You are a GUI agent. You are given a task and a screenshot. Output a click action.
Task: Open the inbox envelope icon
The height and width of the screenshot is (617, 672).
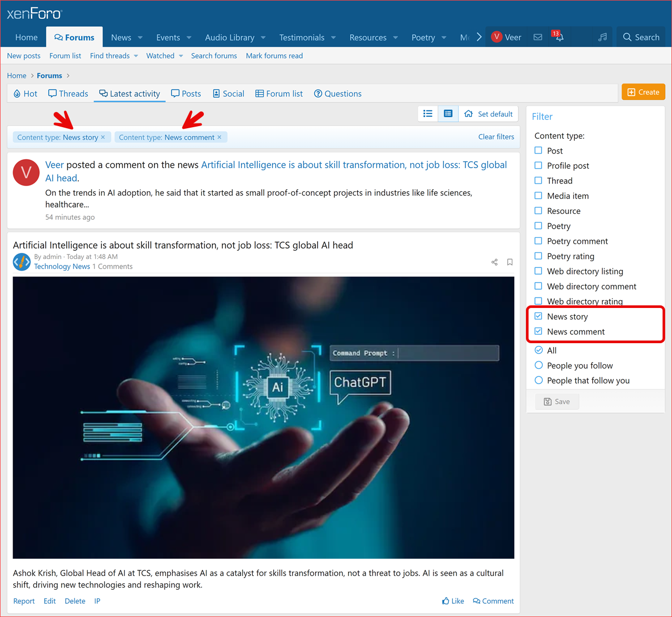[537, 37]
